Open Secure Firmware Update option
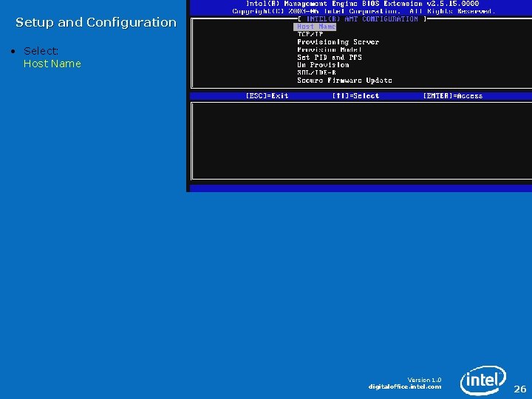Image resolution: width=532 pixels, height=399 pixels. pos(344,81)
